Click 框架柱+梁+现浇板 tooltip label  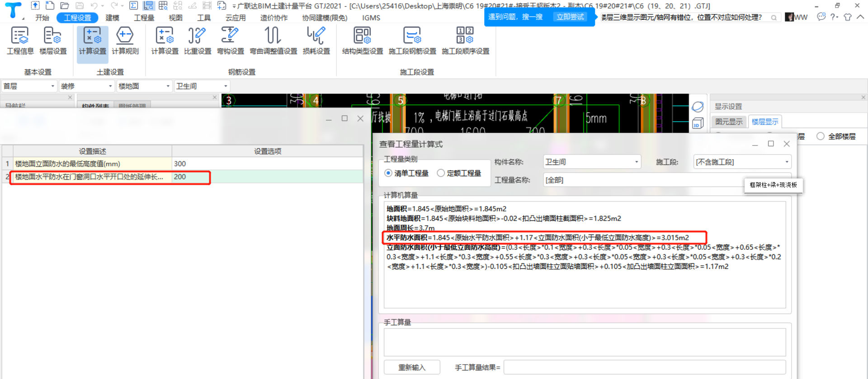[x=774, y=185]
